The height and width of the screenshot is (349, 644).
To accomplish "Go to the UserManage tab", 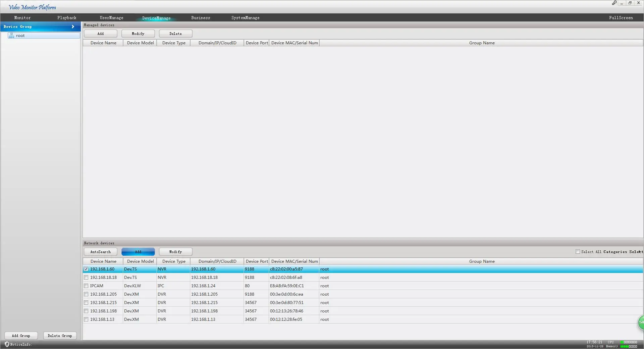I will 111,18.
